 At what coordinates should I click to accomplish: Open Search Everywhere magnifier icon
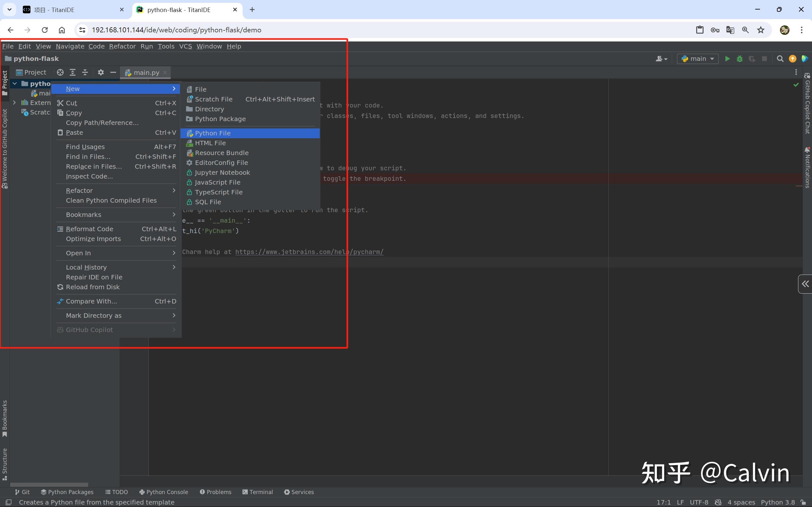(780, 59)
